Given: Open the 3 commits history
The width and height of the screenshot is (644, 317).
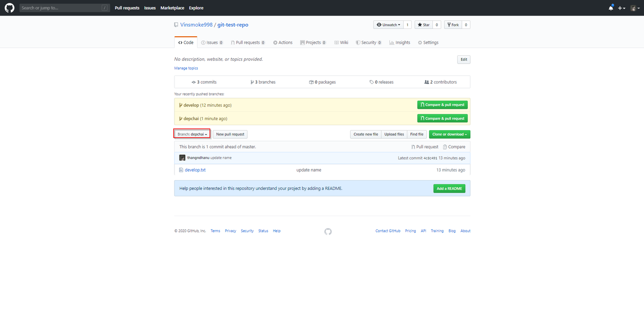Looking at the screenshot, I should pos(204,82).
